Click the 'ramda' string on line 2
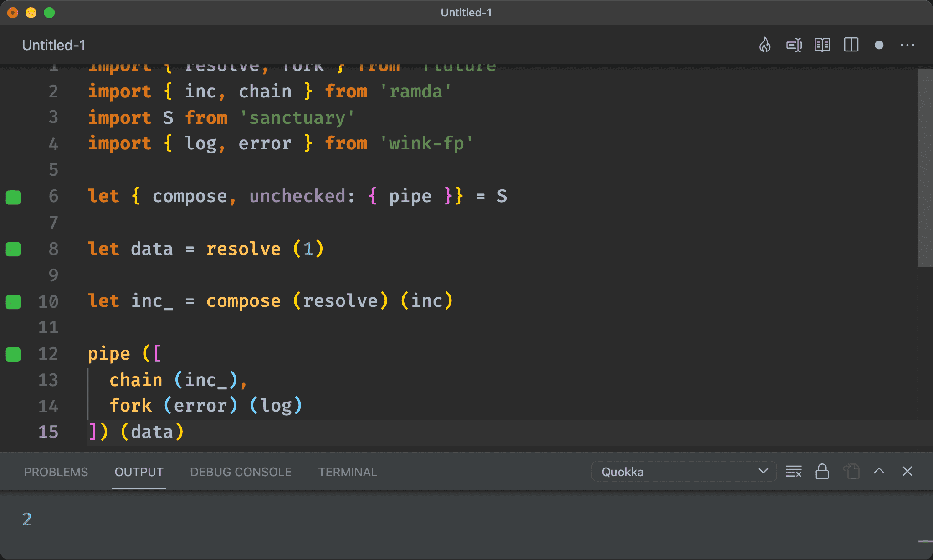 tap(415, 92)
